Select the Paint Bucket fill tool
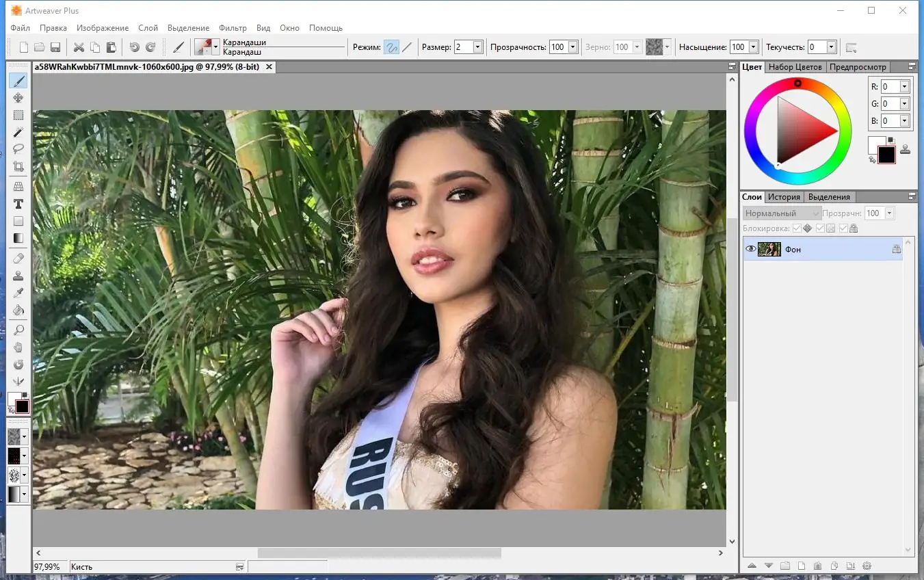Screen dimensions: 924x580 click(x=18, y=310)
